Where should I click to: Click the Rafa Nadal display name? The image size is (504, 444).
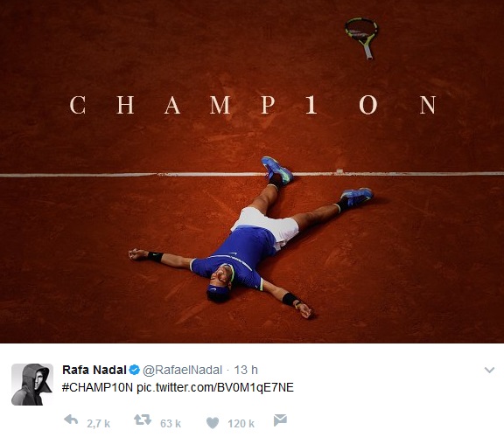point(94,370)
